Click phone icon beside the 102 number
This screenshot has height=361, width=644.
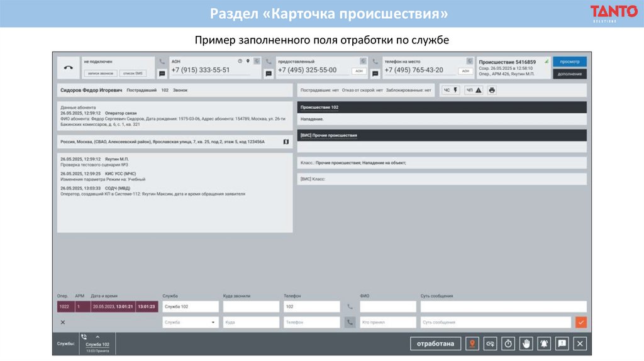350,306
